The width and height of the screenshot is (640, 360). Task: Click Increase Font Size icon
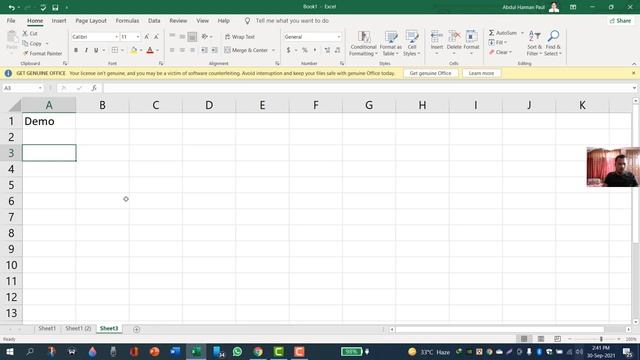tap(147, 37)
